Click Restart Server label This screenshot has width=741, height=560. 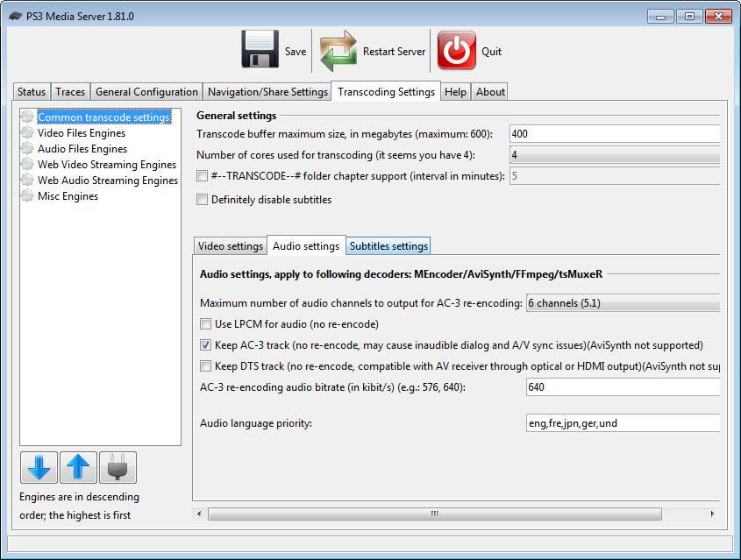coord(394,52)
